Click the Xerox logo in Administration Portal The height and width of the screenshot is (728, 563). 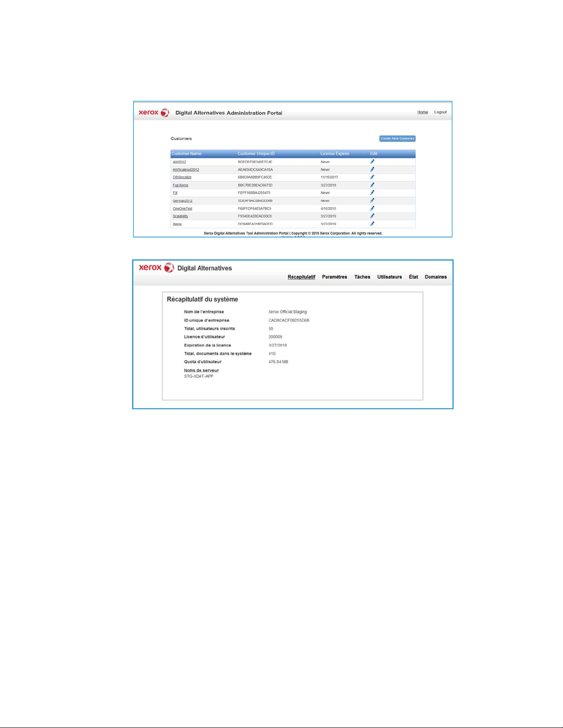point(154,113)
